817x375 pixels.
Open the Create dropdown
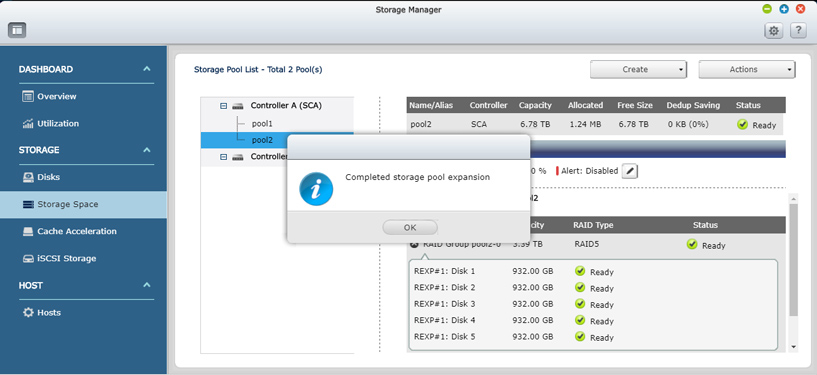click(x=638, y=69)
